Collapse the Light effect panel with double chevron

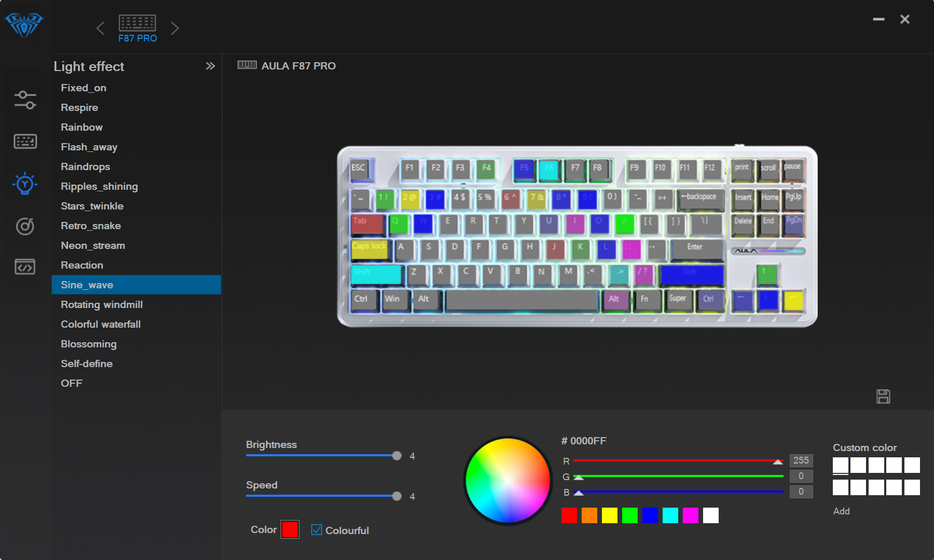point(211,66)
